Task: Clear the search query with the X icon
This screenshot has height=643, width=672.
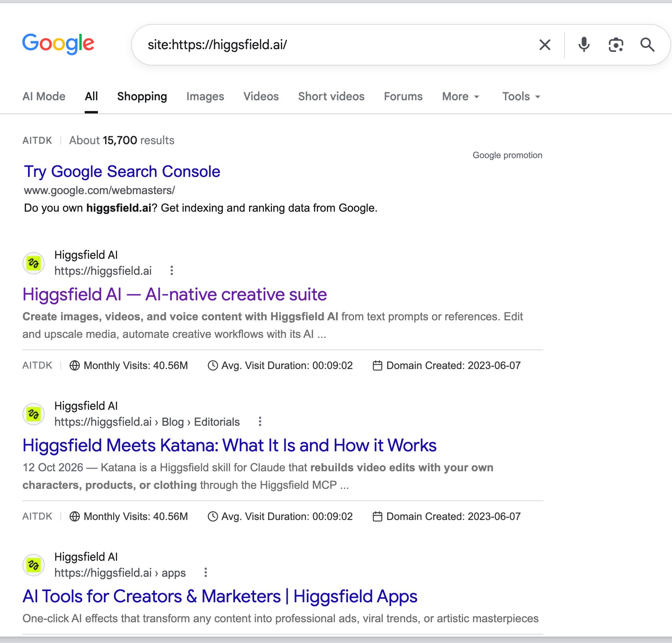Action: [545, 45]
